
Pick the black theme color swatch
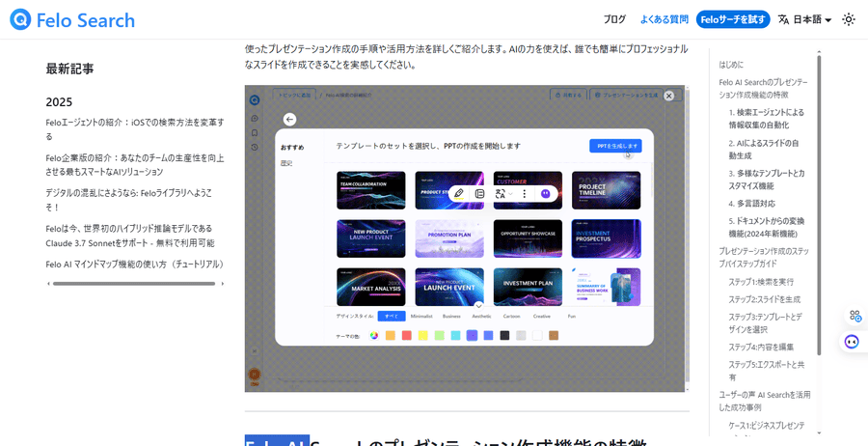click(504, 335)
